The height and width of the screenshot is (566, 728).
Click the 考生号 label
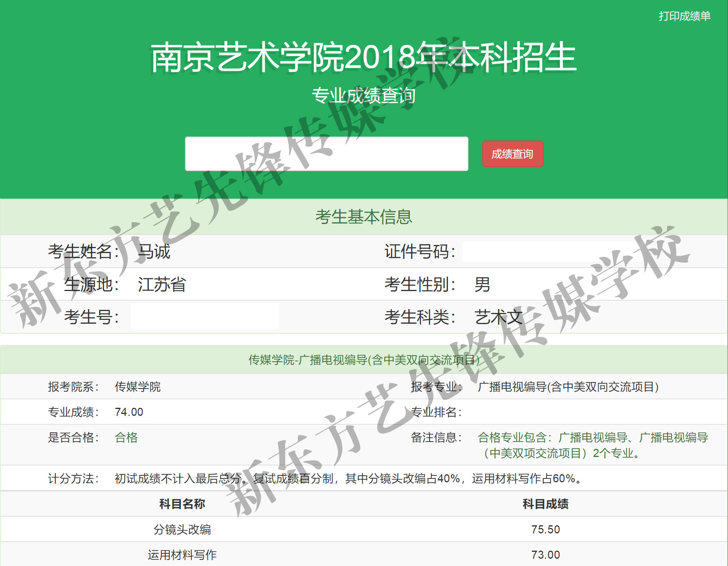point(91,317)
